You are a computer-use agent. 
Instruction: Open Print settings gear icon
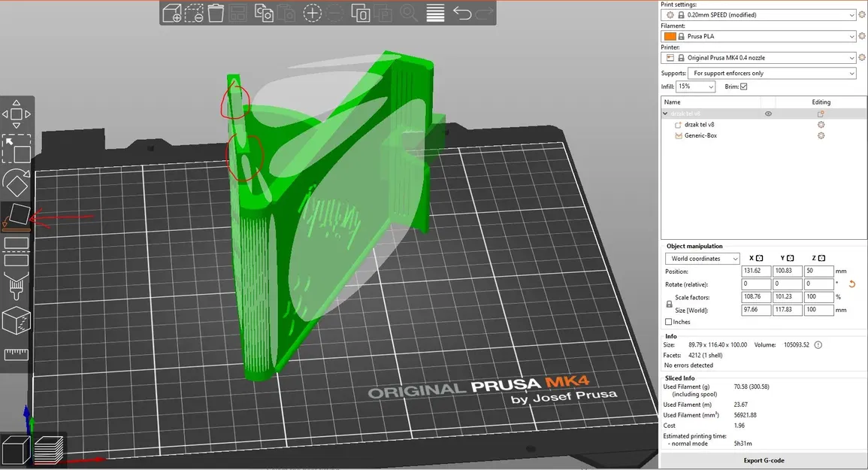(x=861, y=15)
